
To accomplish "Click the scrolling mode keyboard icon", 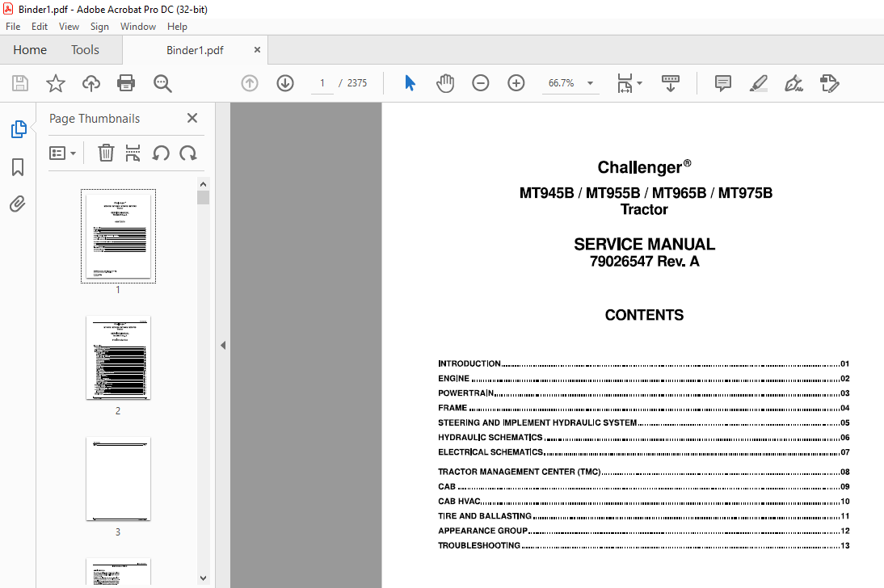I will [x=671, y=83].
